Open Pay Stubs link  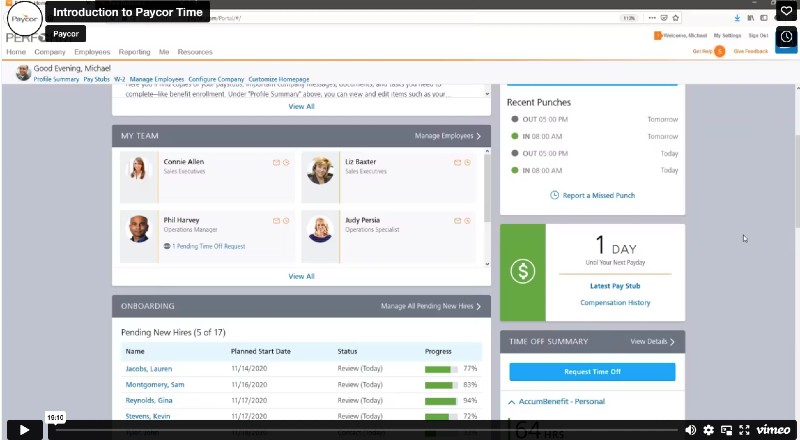coord(96,80)
